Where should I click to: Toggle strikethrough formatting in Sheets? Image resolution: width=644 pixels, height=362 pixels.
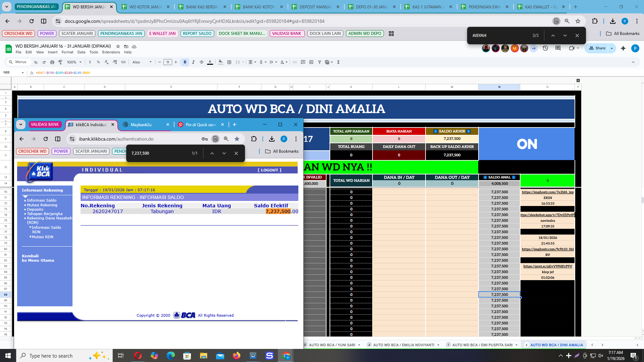201,62
